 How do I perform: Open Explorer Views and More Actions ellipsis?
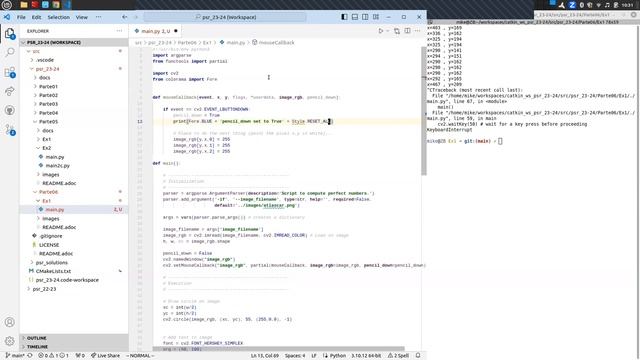(x=119, y=31)
